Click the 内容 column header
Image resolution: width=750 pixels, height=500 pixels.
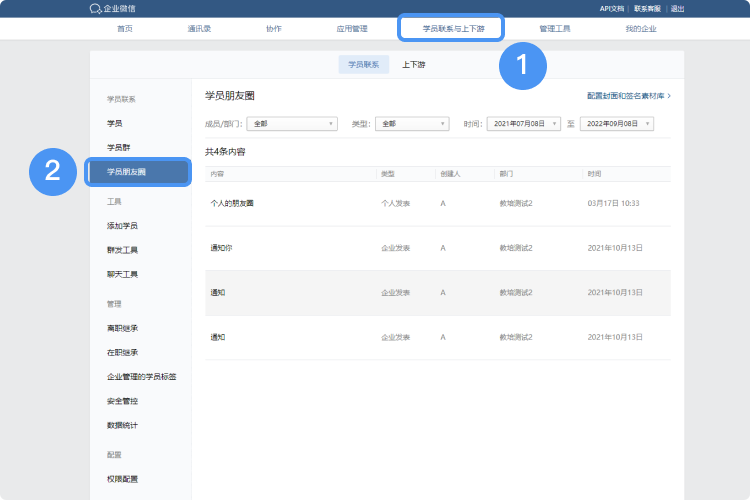coord(217,174)
